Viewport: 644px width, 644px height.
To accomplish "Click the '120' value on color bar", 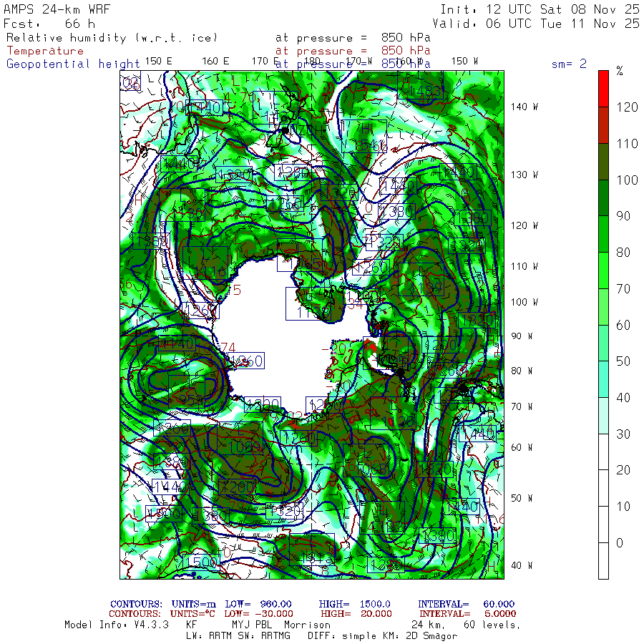I will coord(627,107).
